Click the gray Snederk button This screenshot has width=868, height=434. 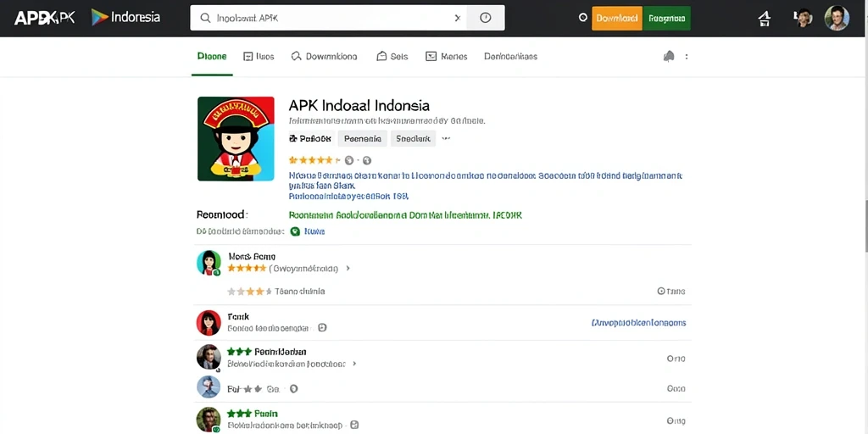413,139
